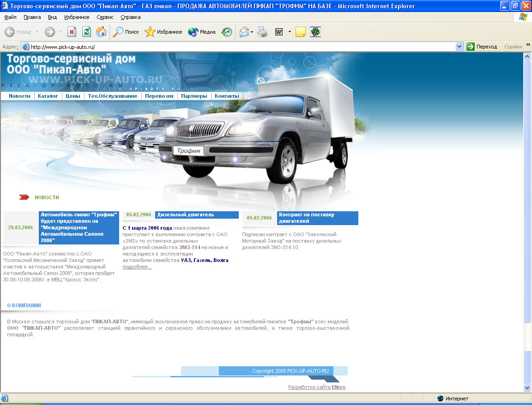Open the History (Журнал) icon

[x=227, y=32]
